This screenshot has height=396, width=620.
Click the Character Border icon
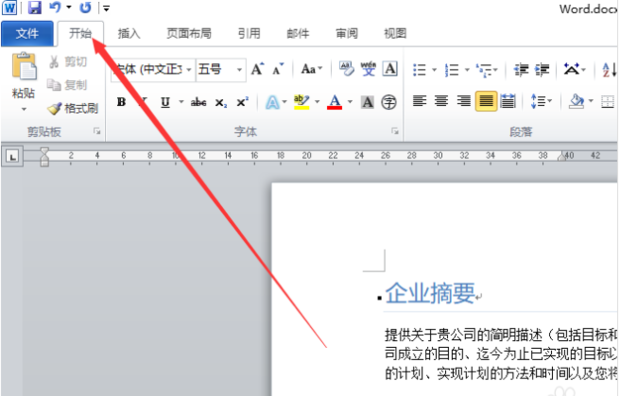point(390,69)
